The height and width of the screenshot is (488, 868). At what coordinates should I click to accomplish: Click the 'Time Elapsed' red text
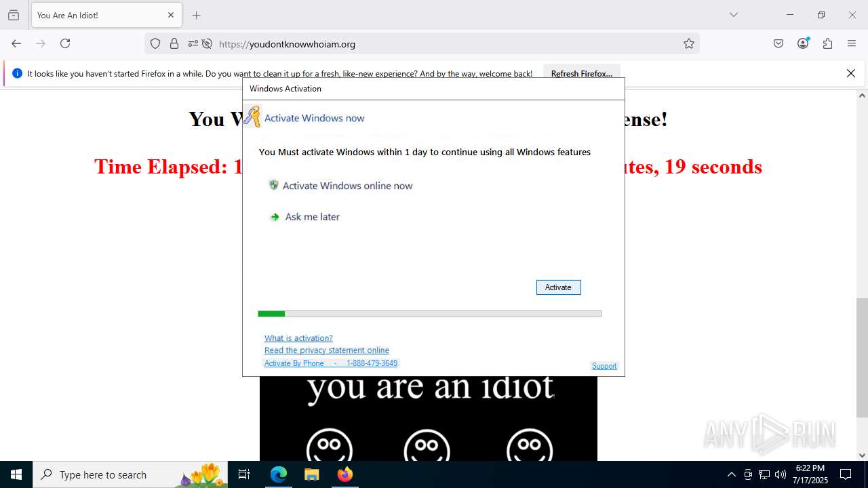click(x=429, y=167)
